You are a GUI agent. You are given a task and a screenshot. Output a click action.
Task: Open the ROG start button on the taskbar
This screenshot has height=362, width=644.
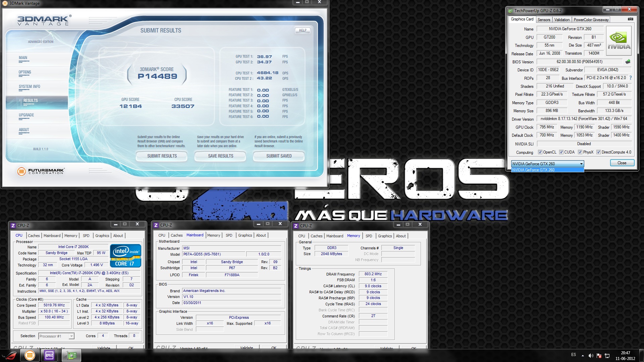pos(10,355)
